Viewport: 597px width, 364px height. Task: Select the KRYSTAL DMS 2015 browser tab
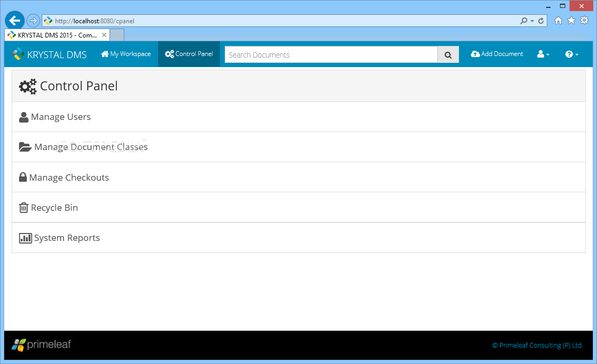coord(57,35)
